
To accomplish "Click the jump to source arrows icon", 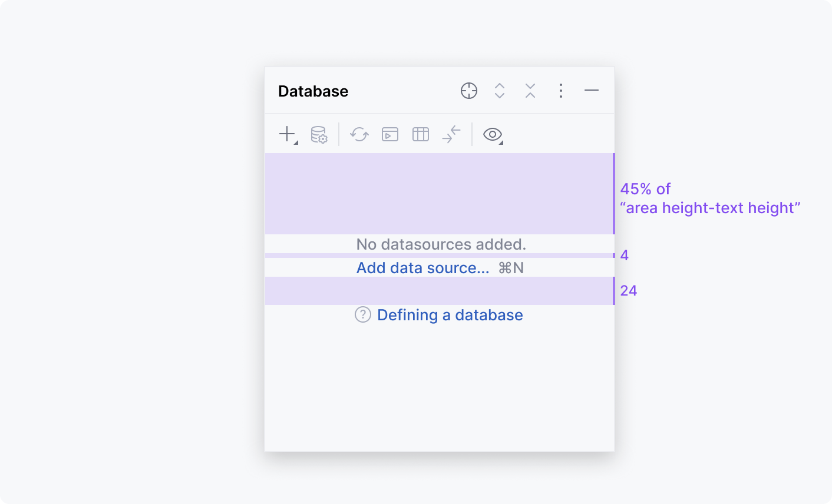I will 451,135.
